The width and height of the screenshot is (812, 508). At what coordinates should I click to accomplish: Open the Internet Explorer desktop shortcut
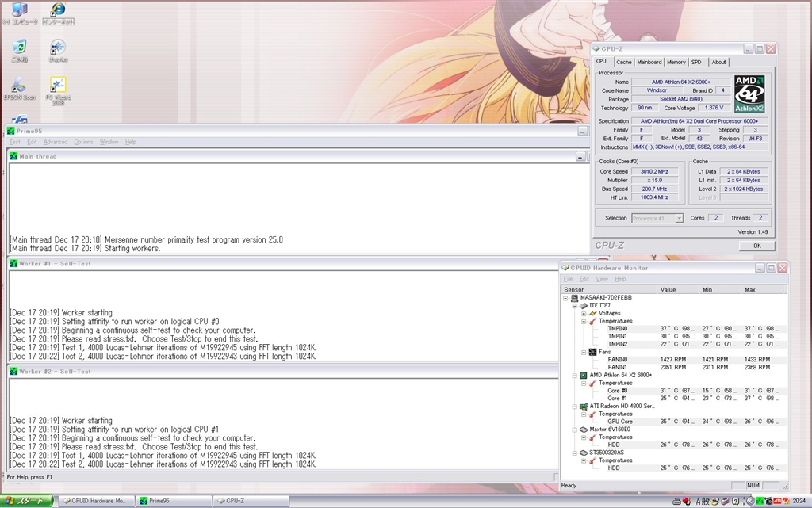(58, 13)
